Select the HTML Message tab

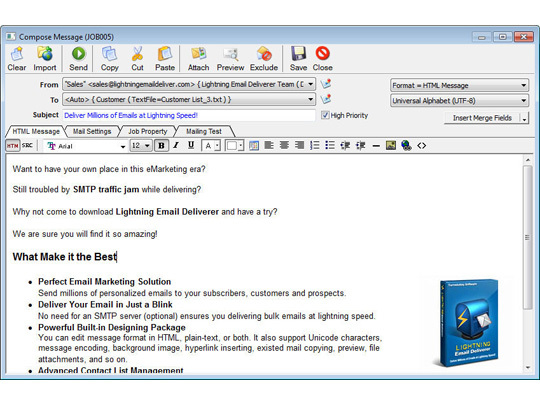click(x=36, y=131)
